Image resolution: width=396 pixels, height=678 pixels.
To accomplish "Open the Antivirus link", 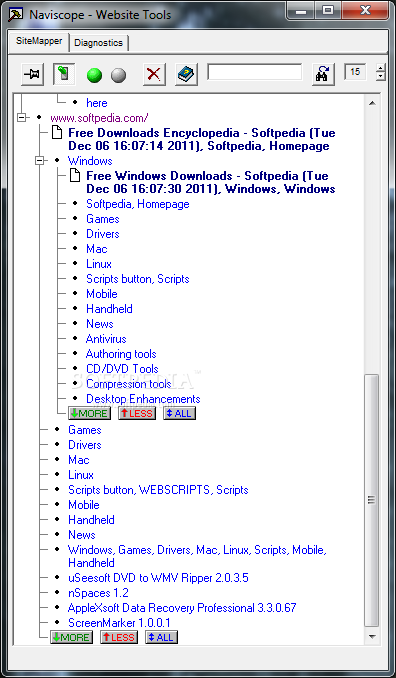I will pos(106,339).
